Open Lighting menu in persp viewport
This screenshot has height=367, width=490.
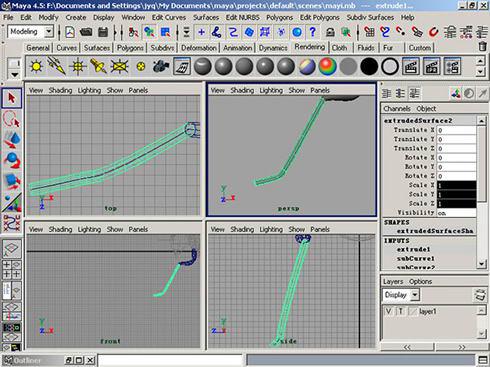pos(271,90)
